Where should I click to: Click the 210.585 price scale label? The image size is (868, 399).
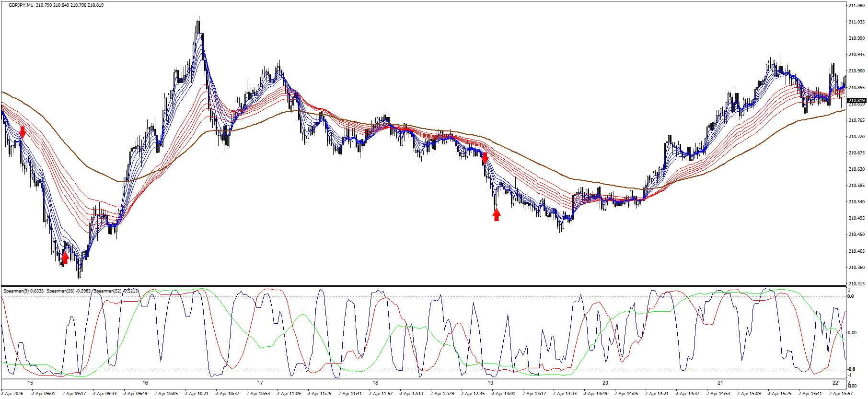point(856,186)
